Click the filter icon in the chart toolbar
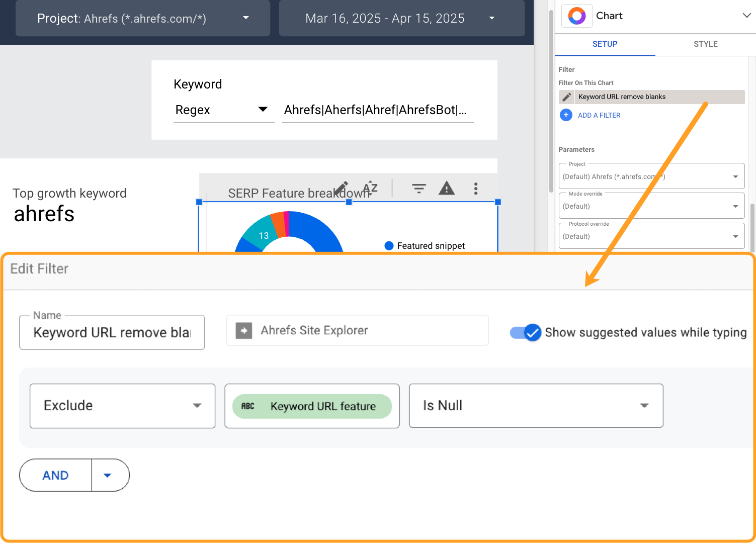 (x=419, y=188)
